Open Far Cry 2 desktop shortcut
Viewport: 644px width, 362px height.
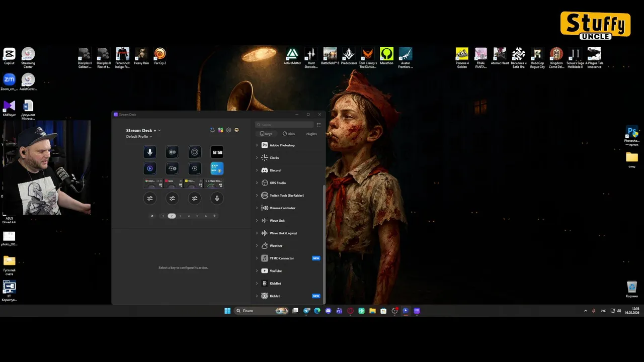click(160, 56)
